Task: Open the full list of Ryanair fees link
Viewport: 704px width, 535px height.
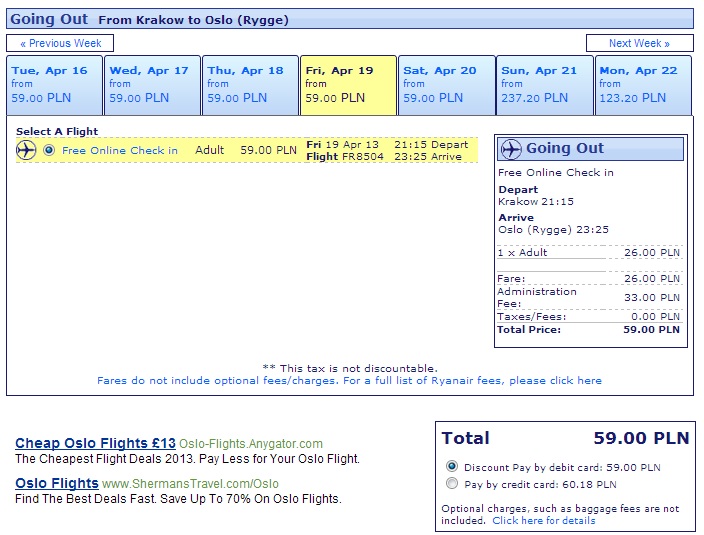Action: (349, 381)
